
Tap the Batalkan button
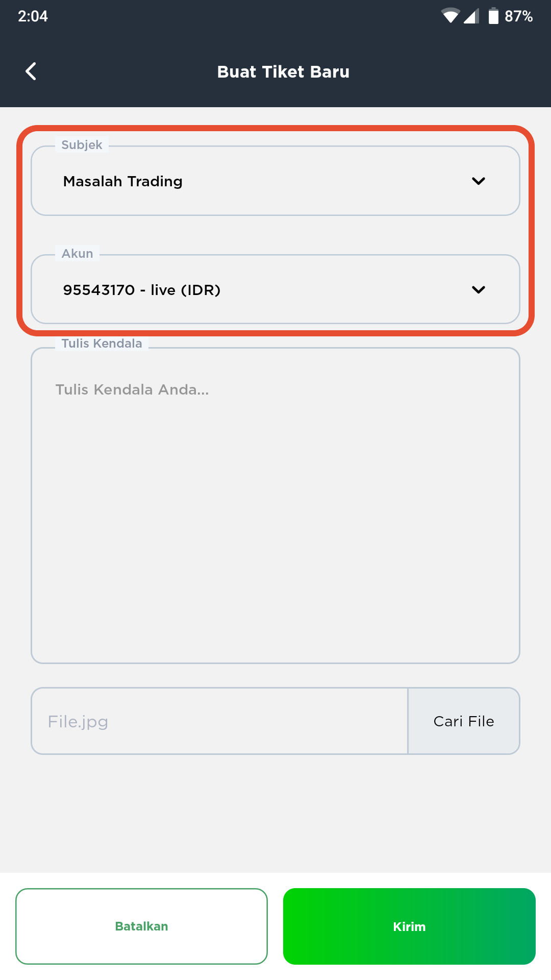pos(141,926)
